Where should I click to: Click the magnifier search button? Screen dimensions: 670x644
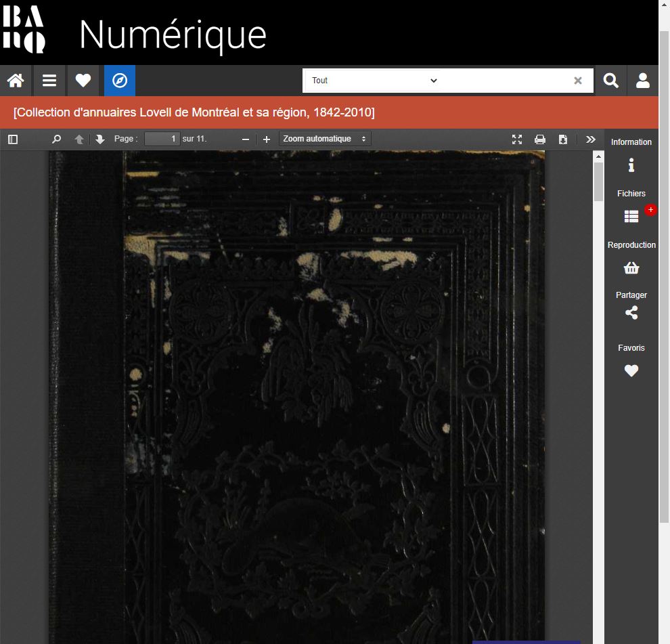[610, 81]
